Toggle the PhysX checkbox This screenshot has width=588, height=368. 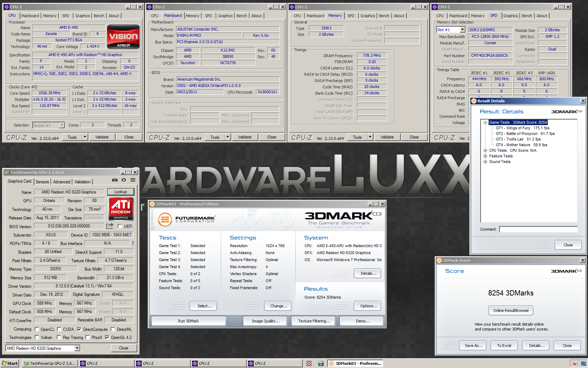(x=87, y=338)
